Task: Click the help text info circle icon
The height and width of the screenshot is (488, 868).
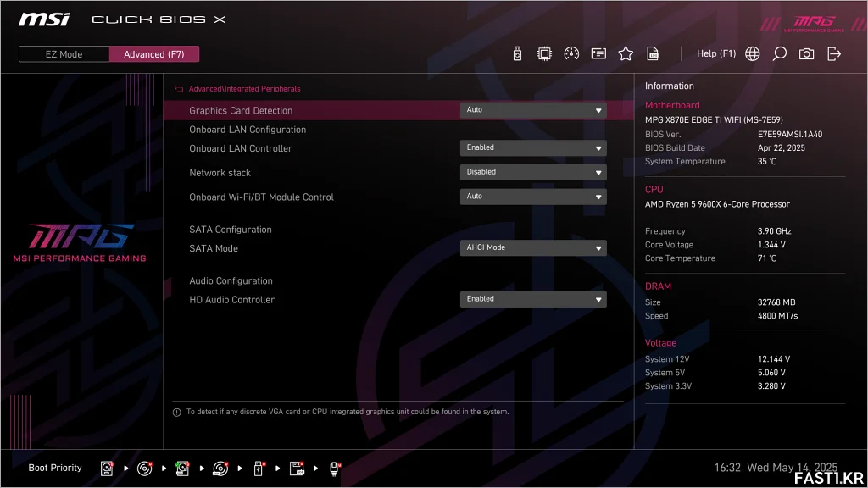Action: [x=177, y=413]
